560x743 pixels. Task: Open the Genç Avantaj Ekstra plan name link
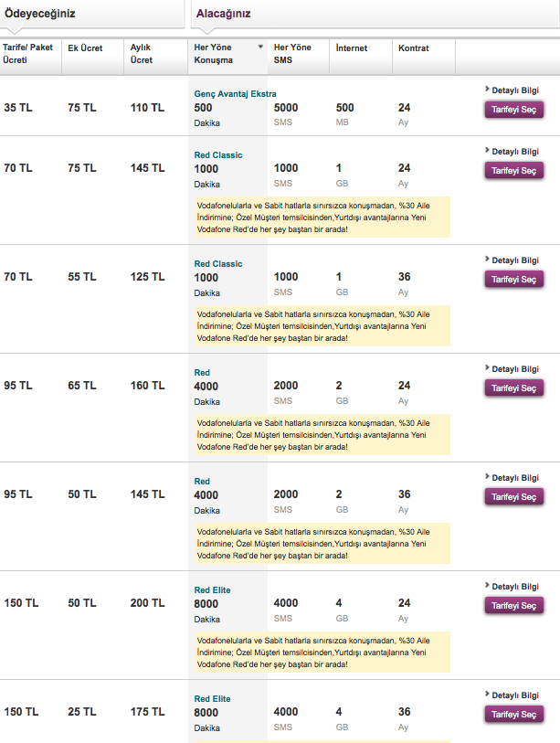coord(237,91)
